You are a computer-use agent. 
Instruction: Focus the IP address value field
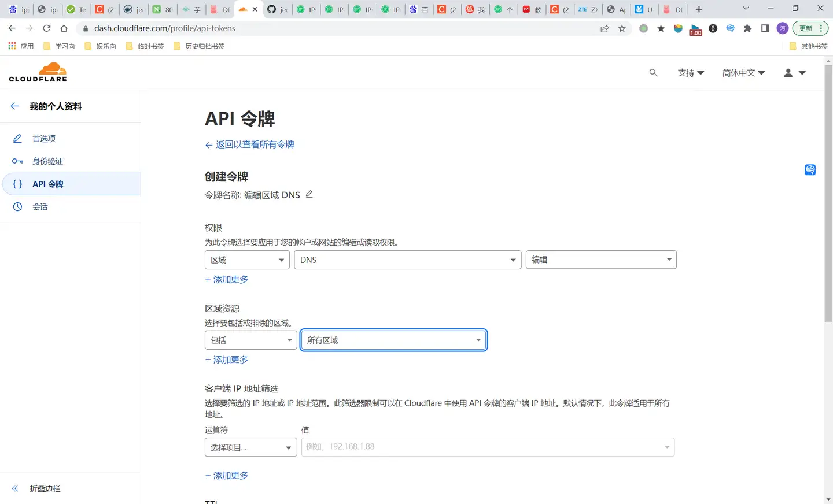click(488, 447)
